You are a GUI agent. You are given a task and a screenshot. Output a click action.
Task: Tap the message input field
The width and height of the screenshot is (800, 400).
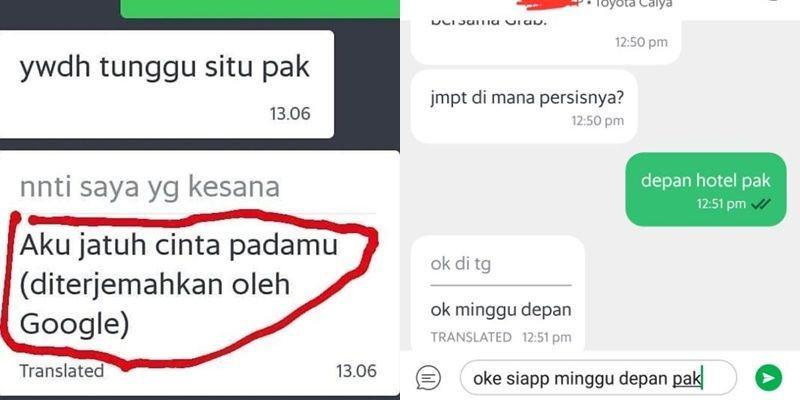tap(598, 378)
